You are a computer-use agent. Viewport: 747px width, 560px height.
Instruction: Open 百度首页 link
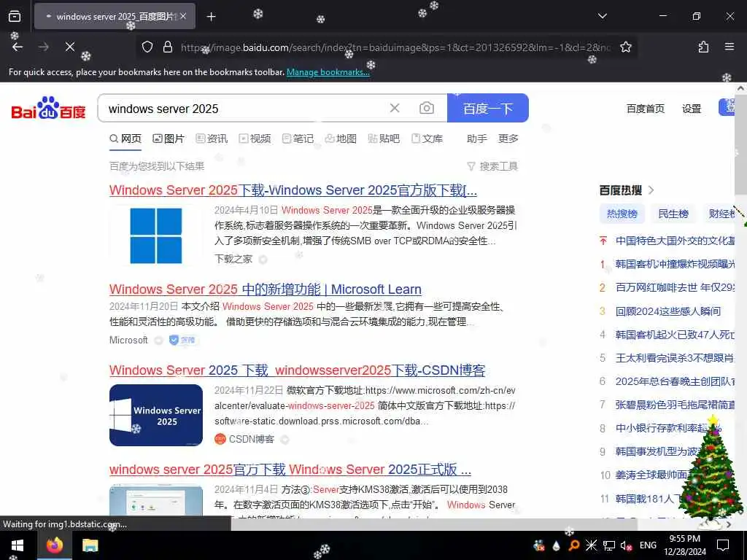pyautogui.click(x=645, y=109)
